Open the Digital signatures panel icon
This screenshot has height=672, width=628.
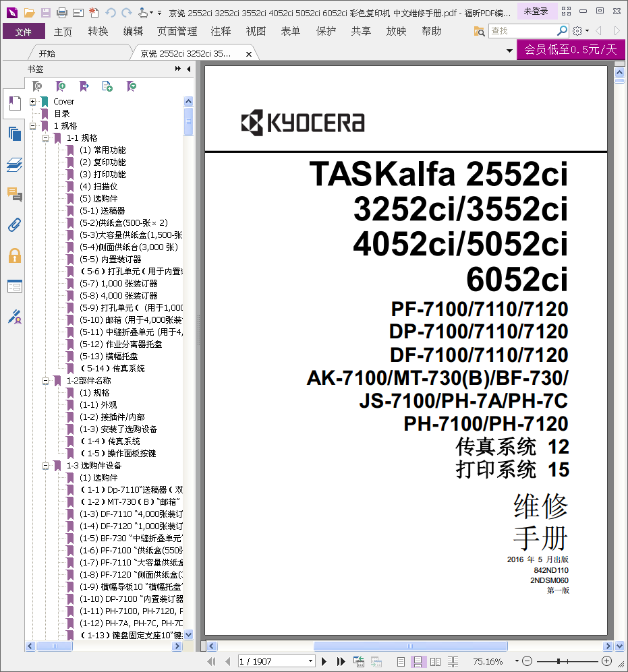(15, 317)
